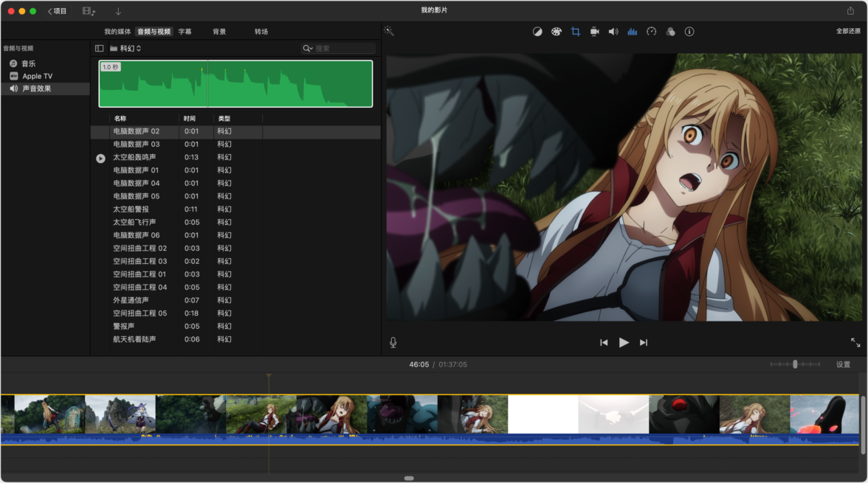Screen dimensions: 868x483
Task: Open the color correction palette tool
Action: point(557,32)
